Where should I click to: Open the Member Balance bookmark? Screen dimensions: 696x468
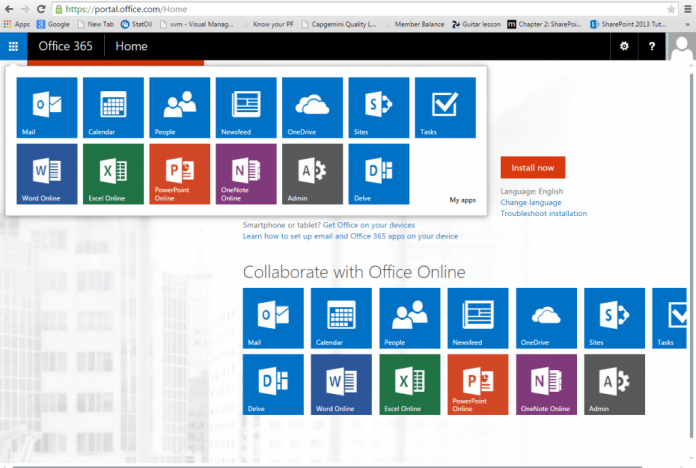[x=415, y=24]
